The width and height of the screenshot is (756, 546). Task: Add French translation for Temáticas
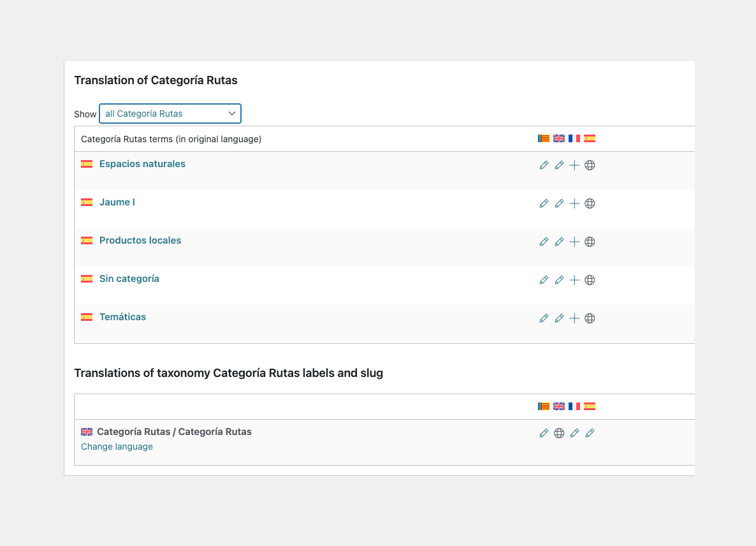point(574,318)
